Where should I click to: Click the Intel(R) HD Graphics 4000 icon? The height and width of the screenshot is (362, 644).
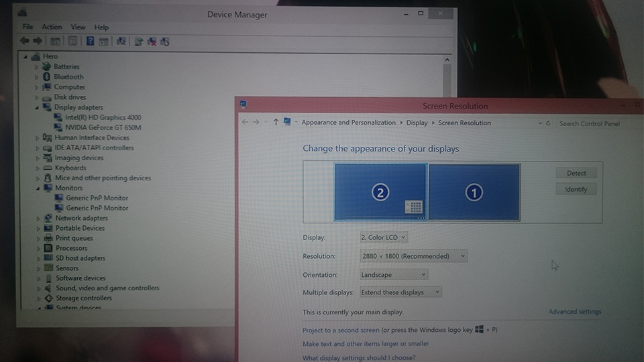click(58, 117)
